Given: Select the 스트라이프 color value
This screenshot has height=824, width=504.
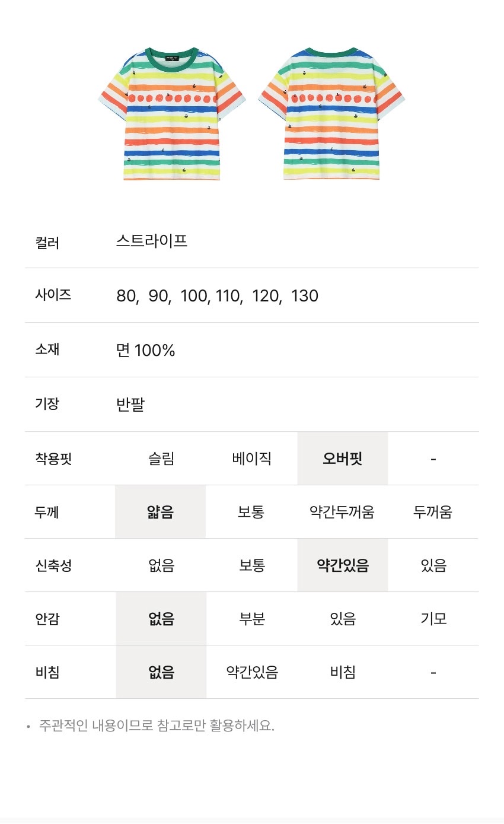Looking at the screenshot, I should point(152,241).
